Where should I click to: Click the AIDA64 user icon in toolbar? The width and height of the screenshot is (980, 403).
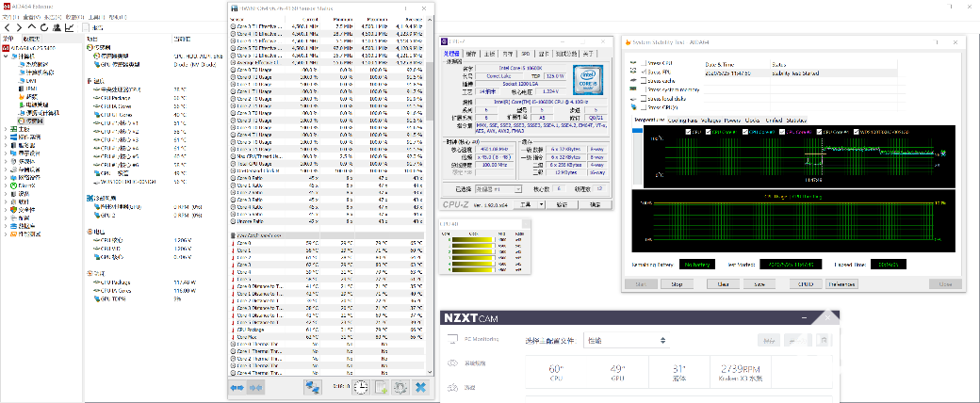click(57, 27)
